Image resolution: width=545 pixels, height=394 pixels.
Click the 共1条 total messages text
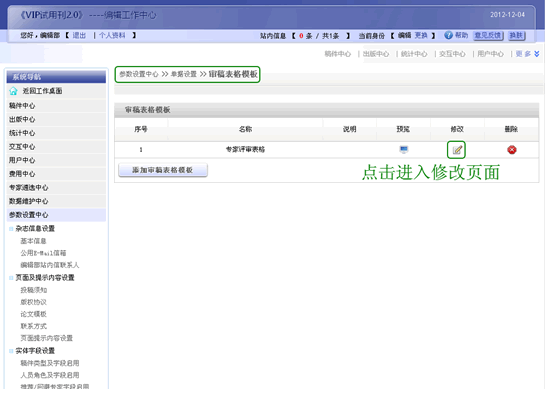[x=331, y=36]
